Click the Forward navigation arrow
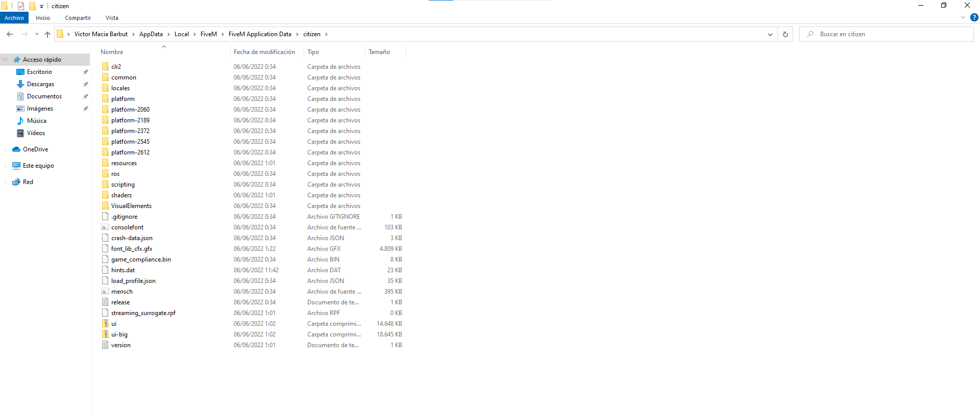 click(x=24, y=34)
